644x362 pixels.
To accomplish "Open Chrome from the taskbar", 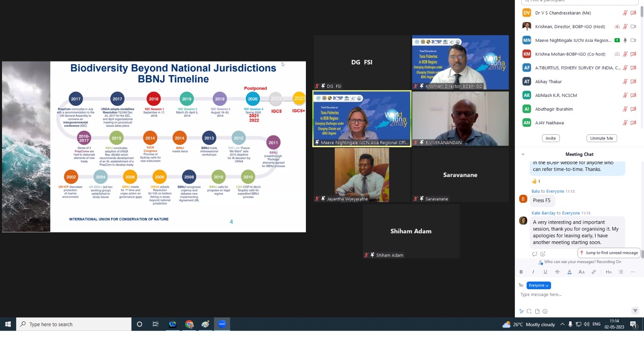I will 189,324.
